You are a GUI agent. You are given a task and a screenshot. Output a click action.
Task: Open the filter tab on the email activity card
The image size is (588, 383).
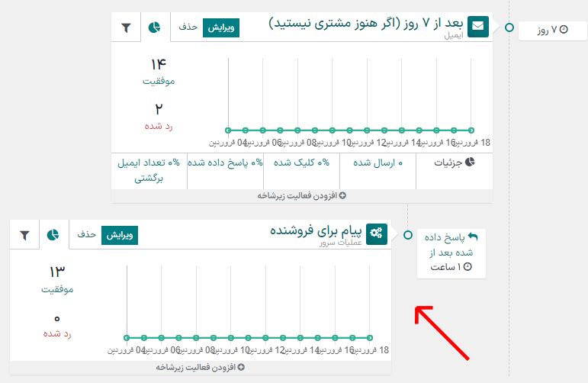[126, 27]
